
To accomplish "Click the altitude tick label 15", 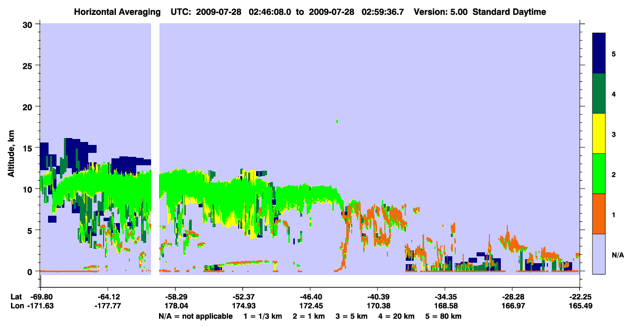I will tap(28, 148).
